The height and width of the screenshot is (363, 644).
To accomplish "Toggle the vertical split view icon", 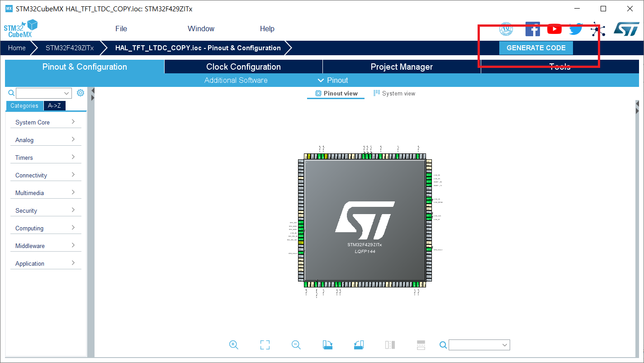I will pyautogui.click(x=390, y=345).
